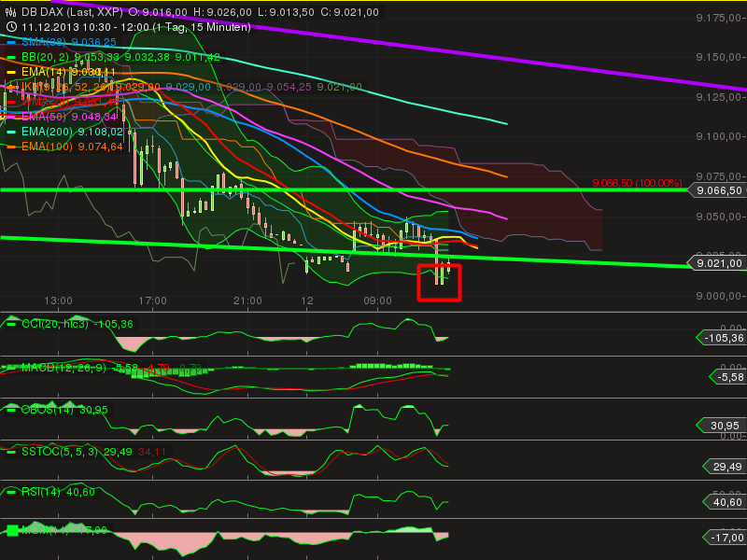Click the magenta EMA(50) color swatch
The image size is (747, 560).
pos(9,116)
